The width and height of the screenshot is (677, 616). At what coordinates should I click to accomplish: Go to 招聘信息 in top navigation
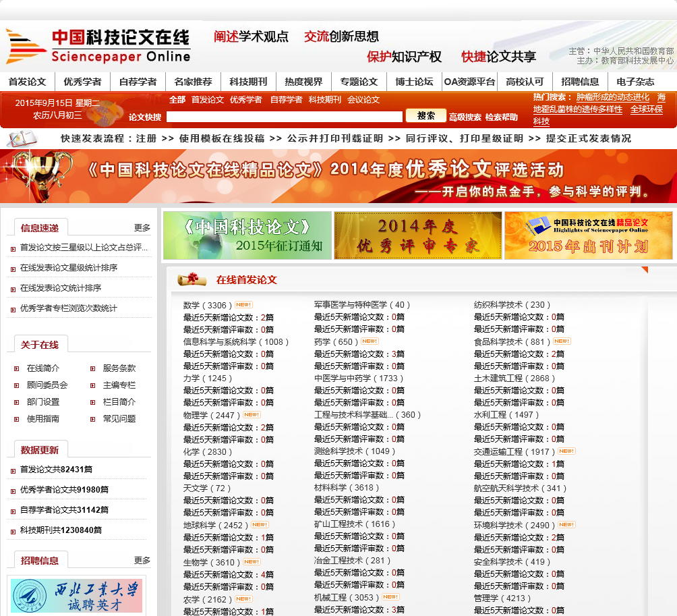(580, 82)
